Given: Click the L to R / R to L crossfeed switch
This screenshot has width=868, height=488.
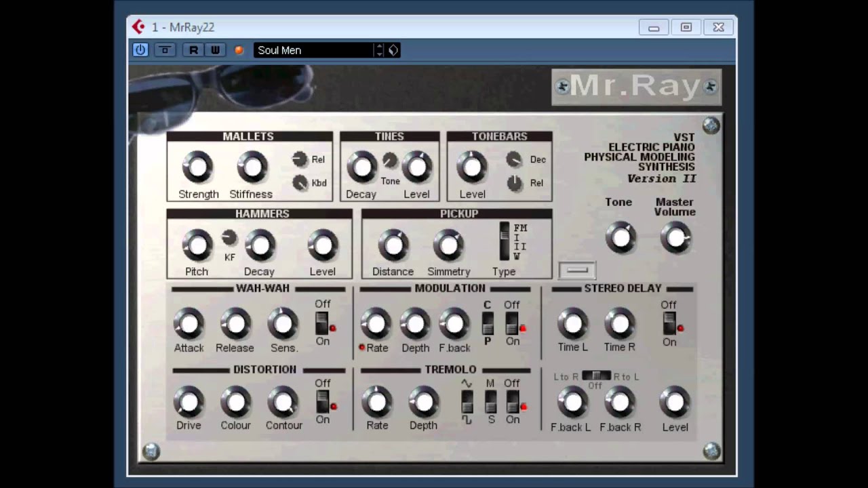Looking at the screenshot, I should tap(596, 376).
